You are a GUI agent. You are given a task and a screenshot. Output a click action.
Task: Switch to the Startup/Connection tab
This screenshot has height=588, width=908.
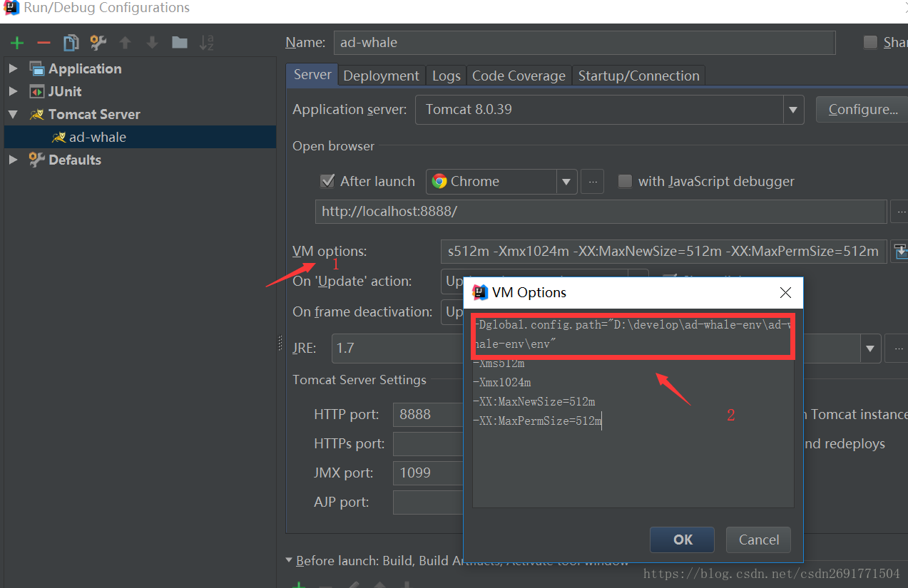(x=638, y=76)
